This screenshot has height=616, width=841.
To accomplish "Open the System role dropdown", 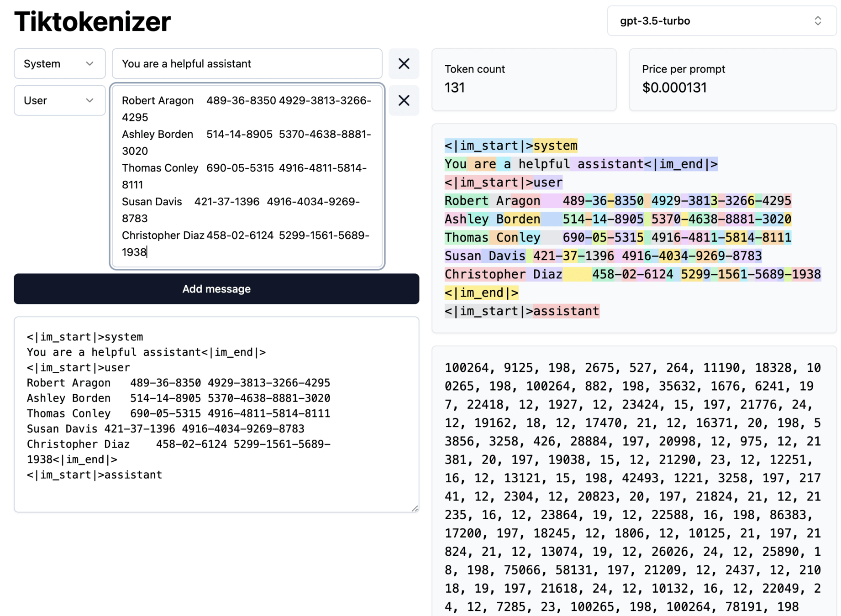I will coord(60,63).
